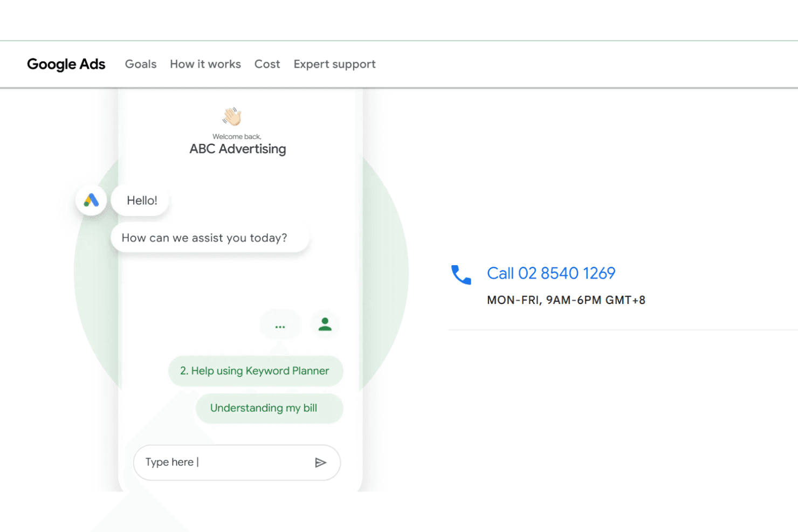Click the How can we assist you today bubble
The image size is (798, 532).
click(x=209, y=238)
